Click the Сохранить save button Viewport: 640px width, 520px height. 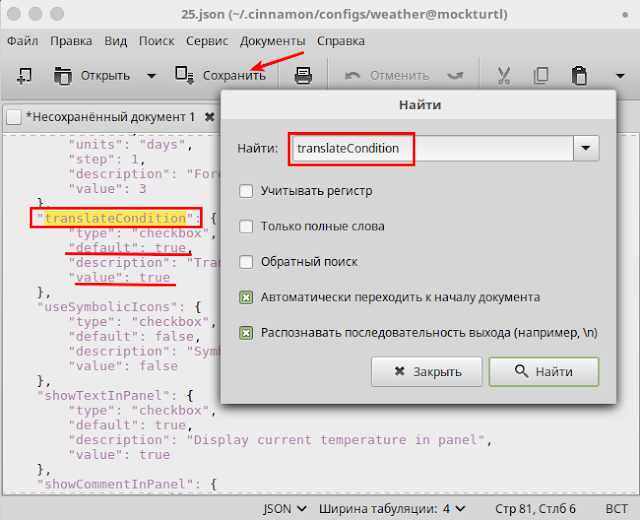coord(220,76)
